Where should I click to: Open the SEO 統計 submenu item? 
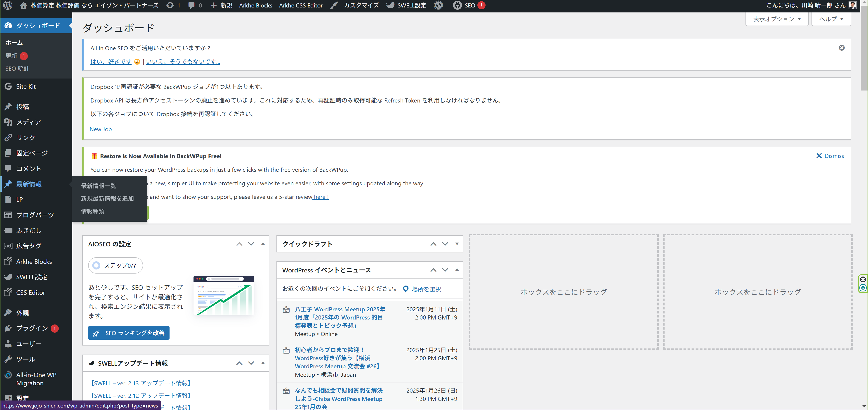17,68
